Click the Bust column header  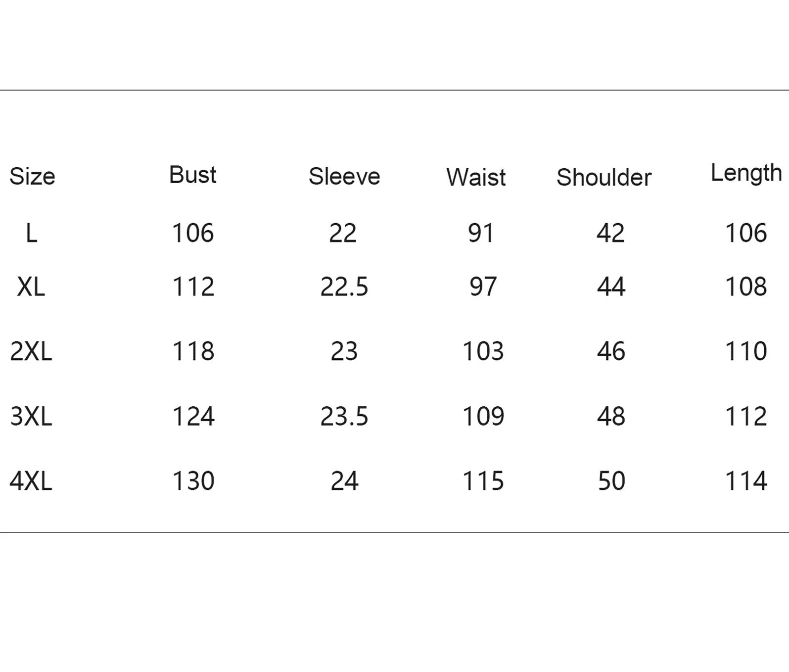point(192,175)
